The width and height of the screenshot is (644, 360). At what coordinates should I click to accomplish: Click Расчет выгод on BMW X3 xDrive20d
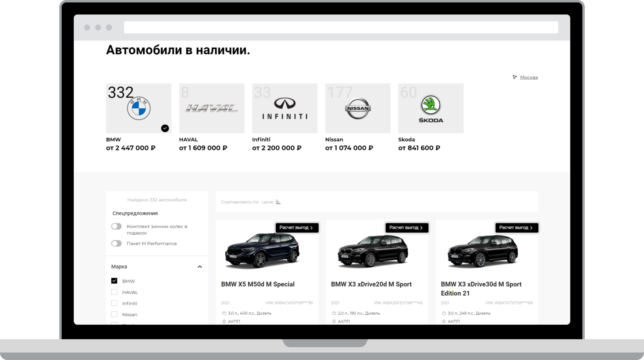407,228
